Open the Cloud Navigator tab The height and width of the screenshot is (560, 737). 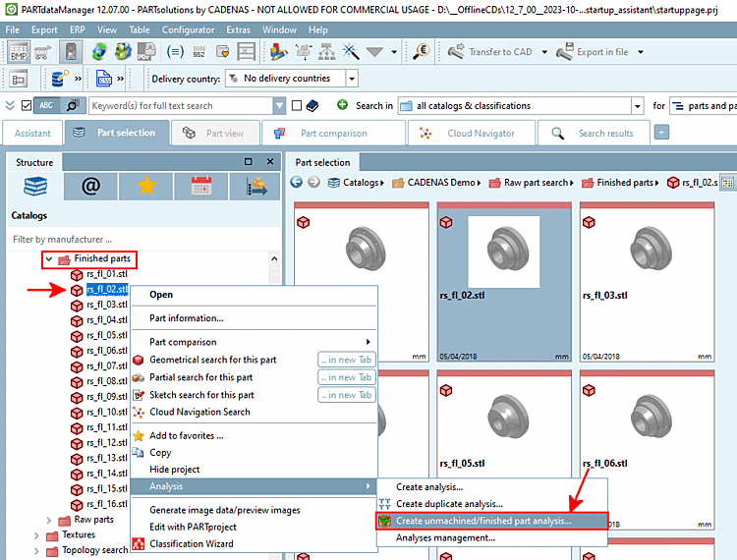pos(472,134)
